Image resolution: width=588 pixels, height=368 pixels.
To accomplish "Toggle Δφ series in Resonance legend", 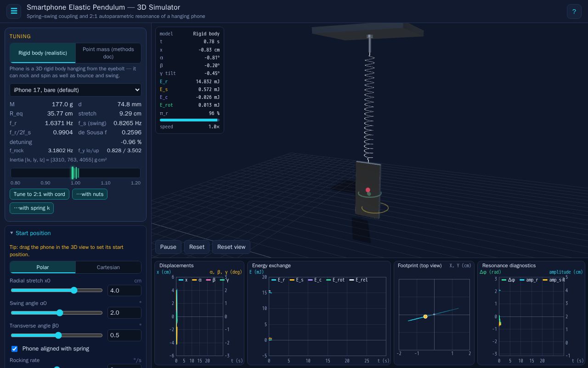I will (x=509, y=280).
